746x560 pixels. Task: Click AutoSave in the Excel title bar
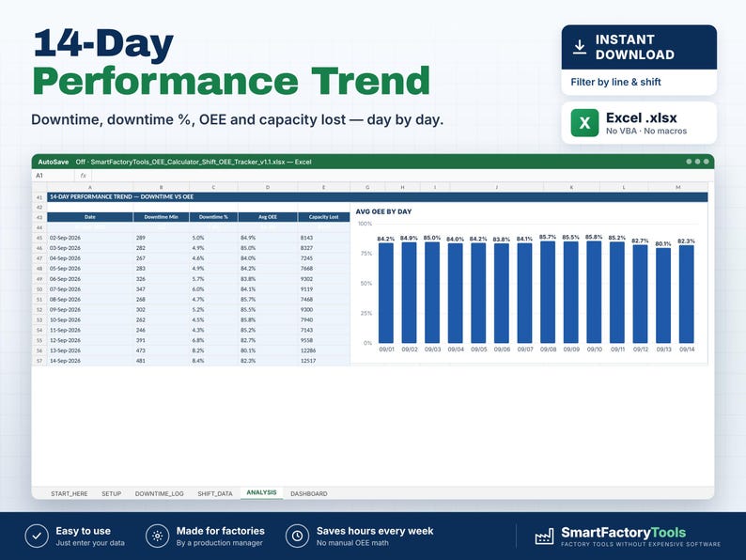(x=54, y=162)
